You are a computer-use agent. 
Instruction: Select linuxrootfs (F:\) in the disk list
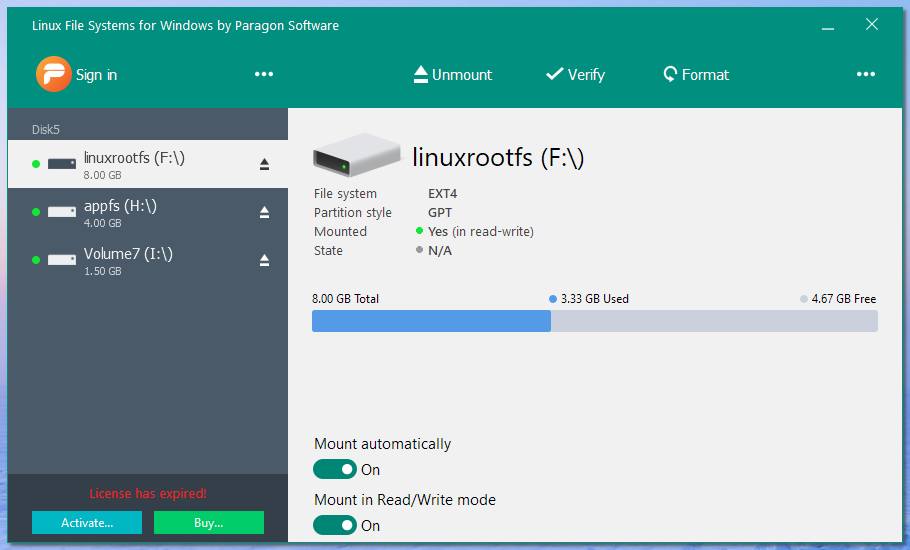click(147, 164)
